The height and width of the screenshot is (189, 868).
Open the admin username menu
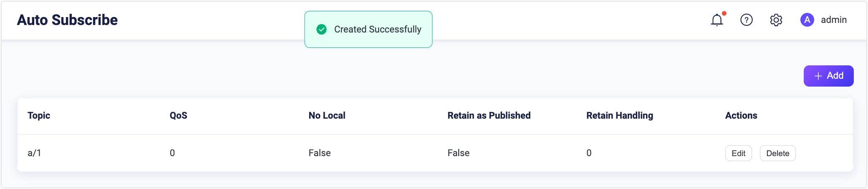pyautogui.click(x=833, y=20)
